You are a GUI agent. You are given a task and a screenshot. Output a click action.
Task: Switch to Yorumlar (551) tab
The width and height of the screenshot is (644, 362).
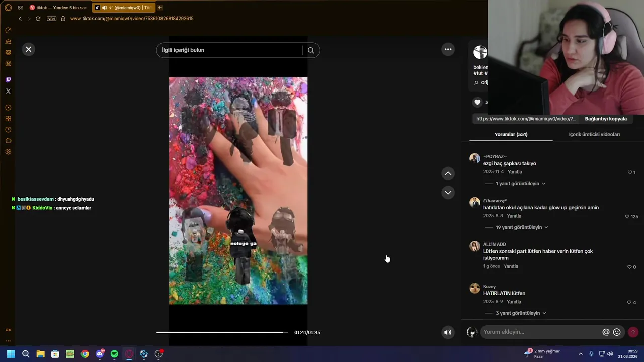[511, 134]
